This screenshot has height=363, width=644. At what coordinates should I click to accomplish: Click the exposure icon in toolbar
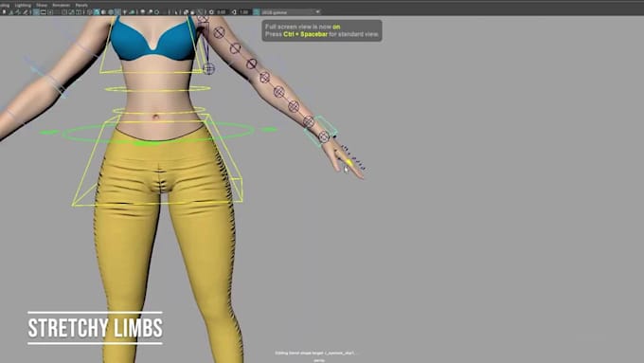[211, 12]
